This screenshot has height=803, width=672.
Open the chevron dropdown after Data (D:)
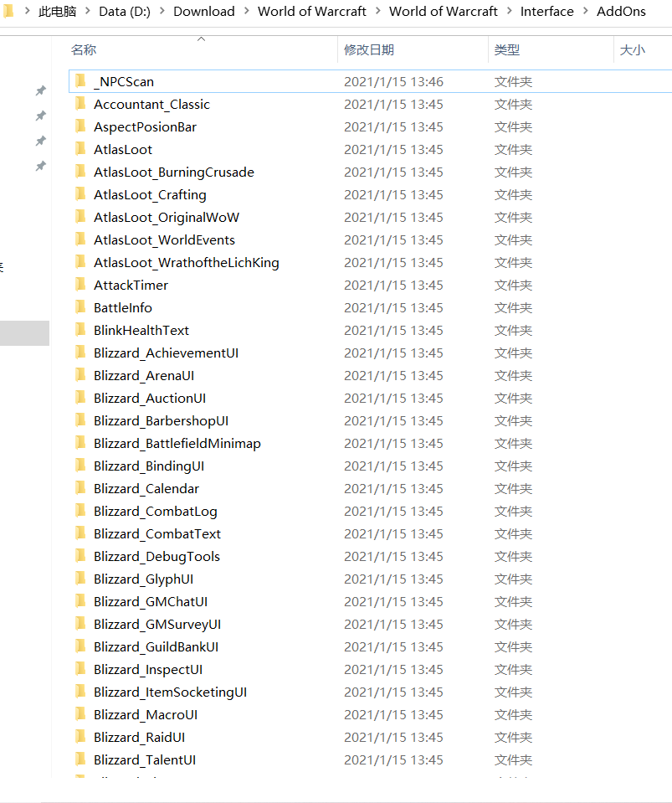(x=162, y=12)
